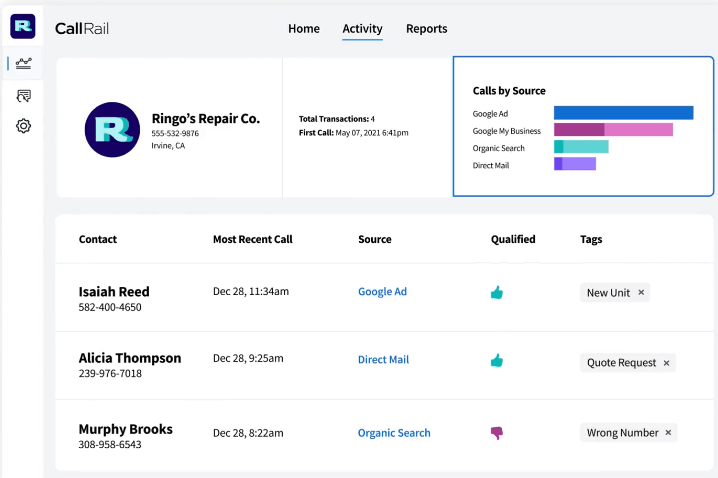Open the messages sidebar icon
The width and height of the screenshot is (718, 478).
(23, 96)
